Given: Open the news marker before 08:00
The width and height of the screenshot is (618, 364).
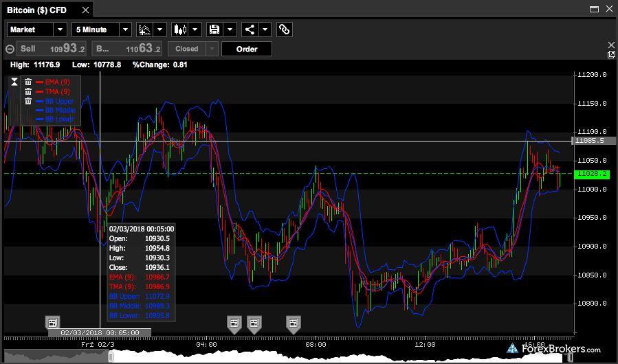Looking at the screenshot, I should pos(294,325).
